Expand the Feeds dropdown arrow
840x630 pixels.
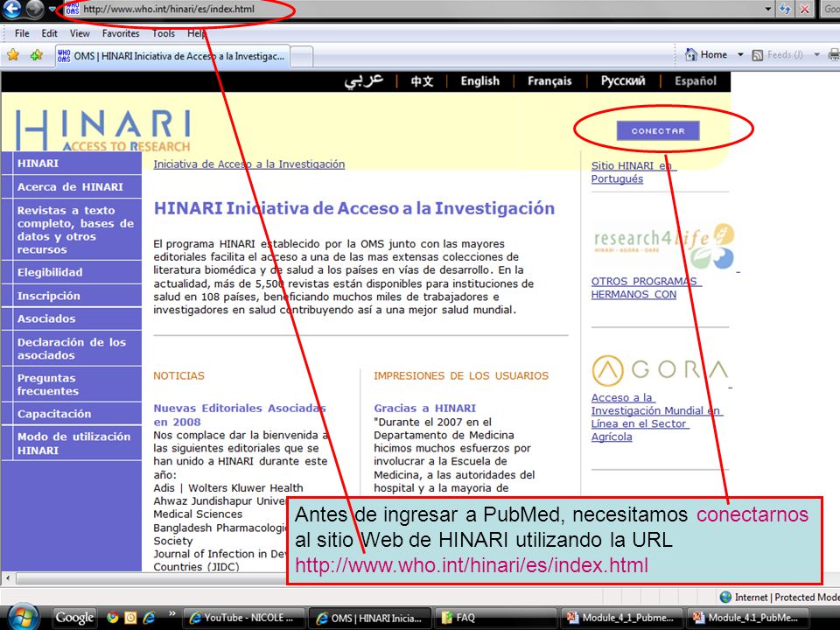816,54
